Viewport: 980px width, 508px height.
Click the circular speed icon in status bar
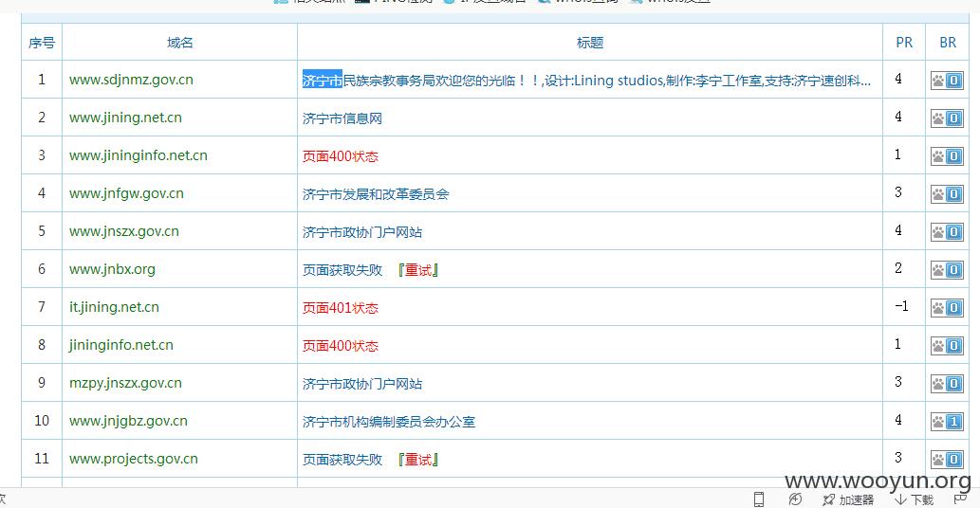click(795, 499)
